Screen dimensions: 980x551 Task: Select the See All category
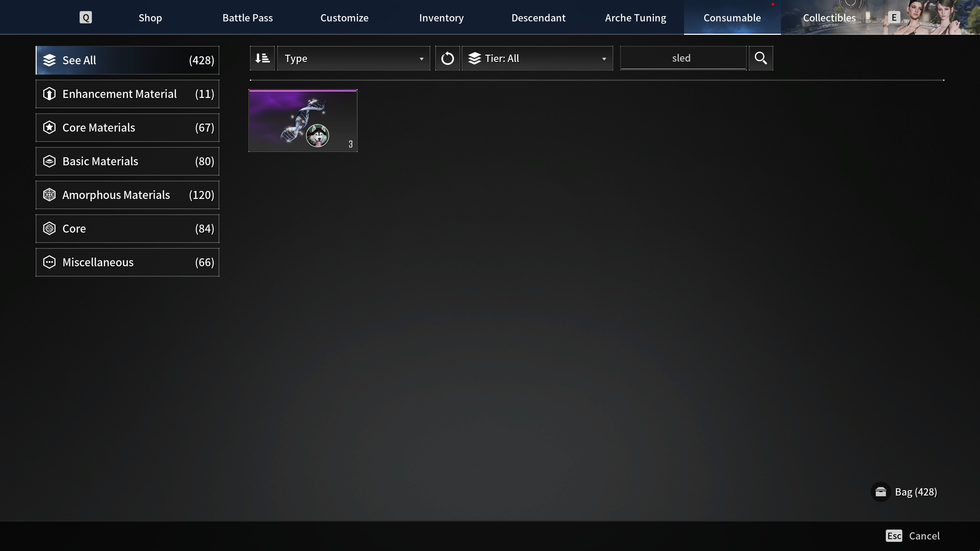pos(127,60)
